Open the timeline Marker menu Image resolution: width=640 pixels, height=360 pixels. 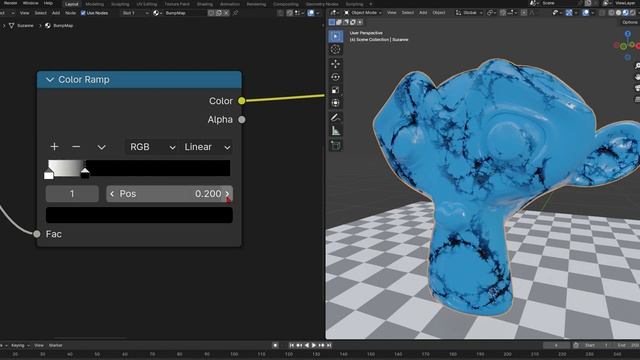coord(56,345)
